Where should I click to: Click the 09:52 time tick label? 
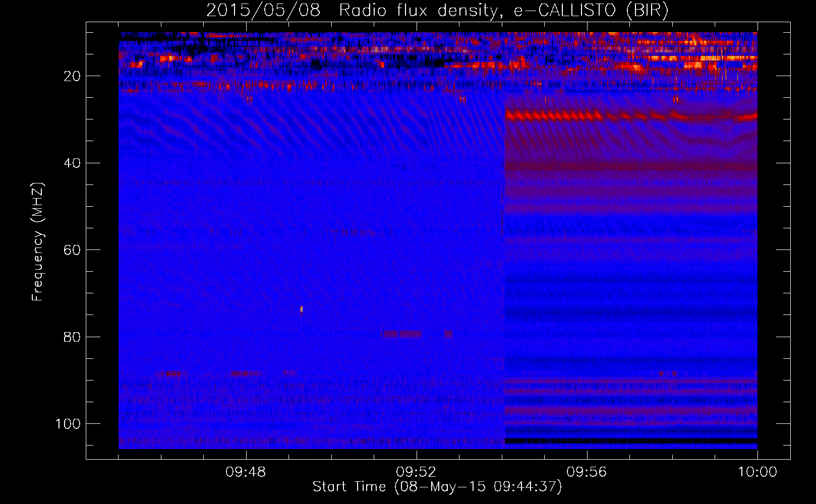[416, 472]
